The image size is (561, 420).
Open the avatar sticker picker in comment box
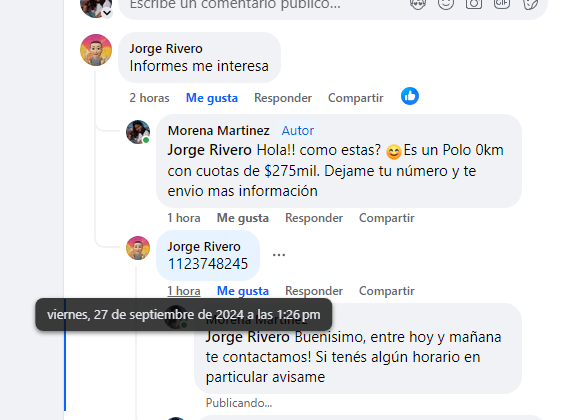[418, 4]
